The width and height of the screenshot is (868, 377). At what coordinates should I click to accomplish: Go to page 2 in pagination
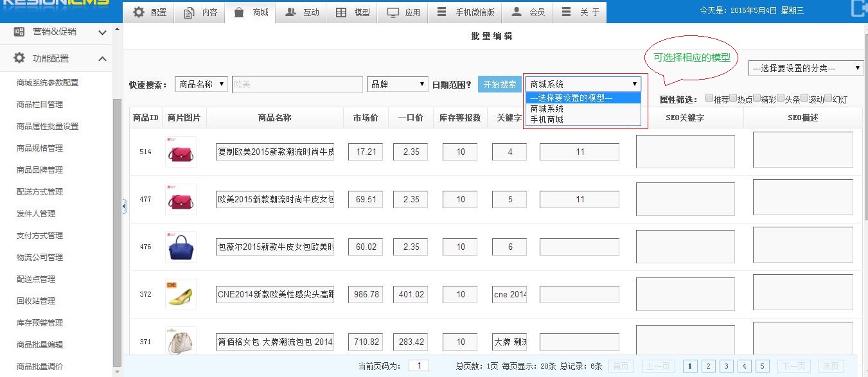(708, 366)
